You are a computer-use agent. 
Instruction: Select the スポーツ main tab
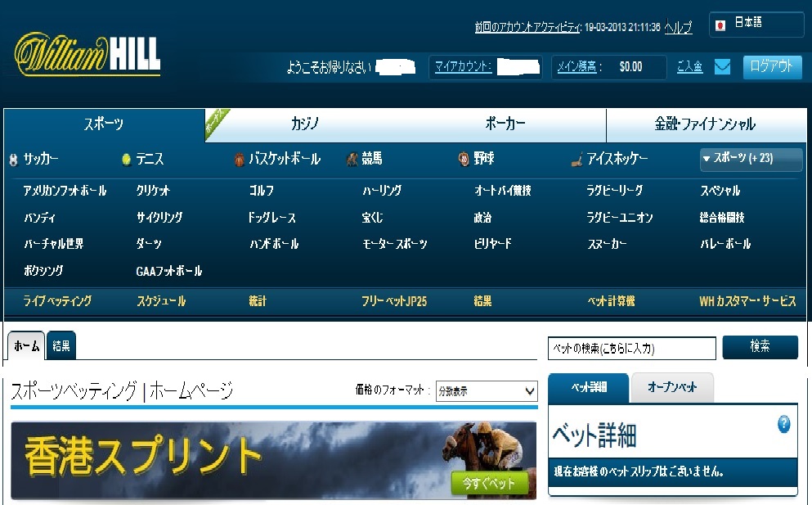[x=104, y=124]
